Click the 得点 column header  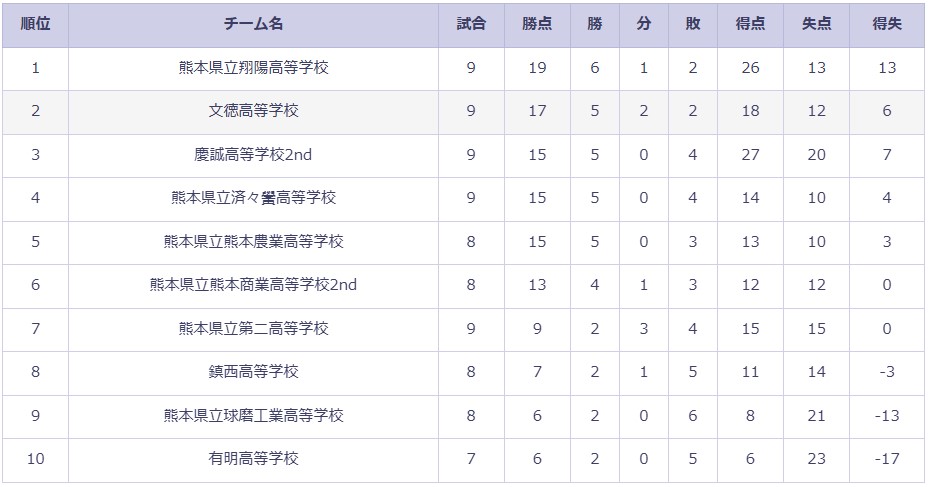click(750, 24)
